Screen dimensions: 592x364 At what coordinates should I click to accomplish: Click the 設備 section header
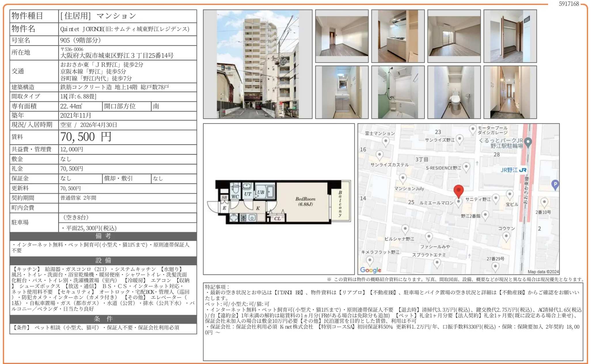click(103, 260)
